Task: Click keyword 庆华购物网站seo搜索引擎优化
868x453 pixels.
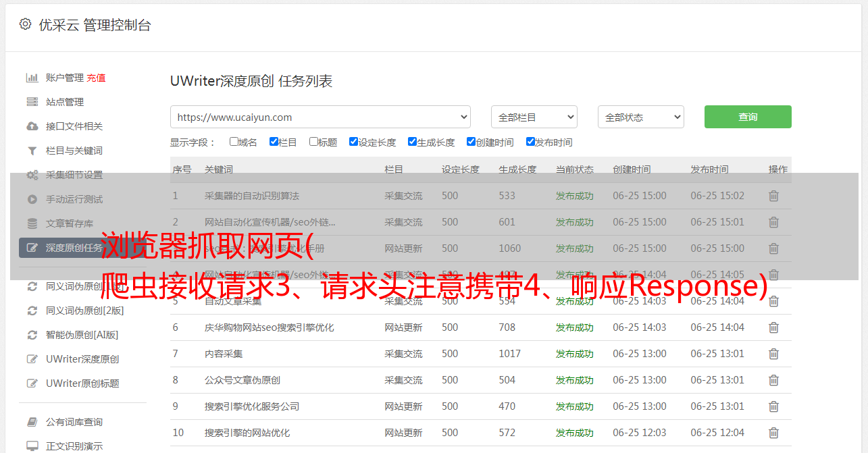Action: point(270,327)
